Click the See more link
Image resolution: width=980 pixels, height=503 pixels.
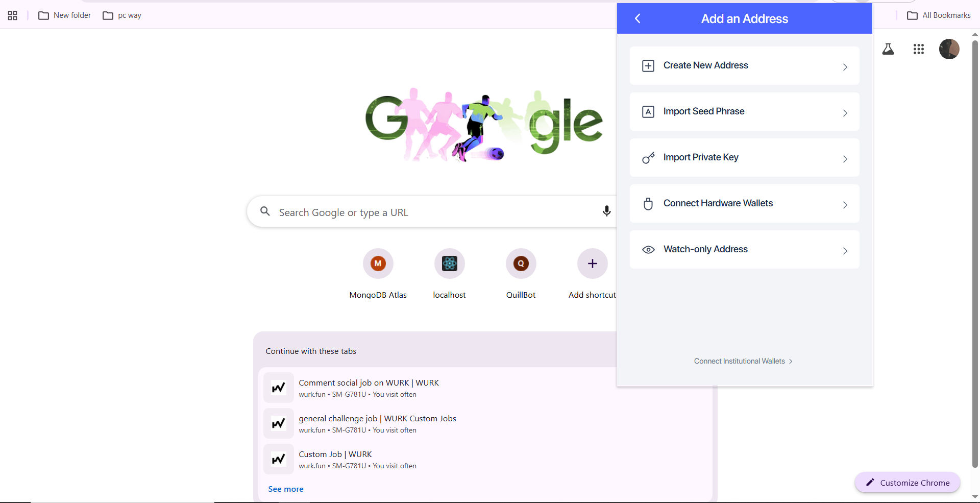(x=286, y=489)
